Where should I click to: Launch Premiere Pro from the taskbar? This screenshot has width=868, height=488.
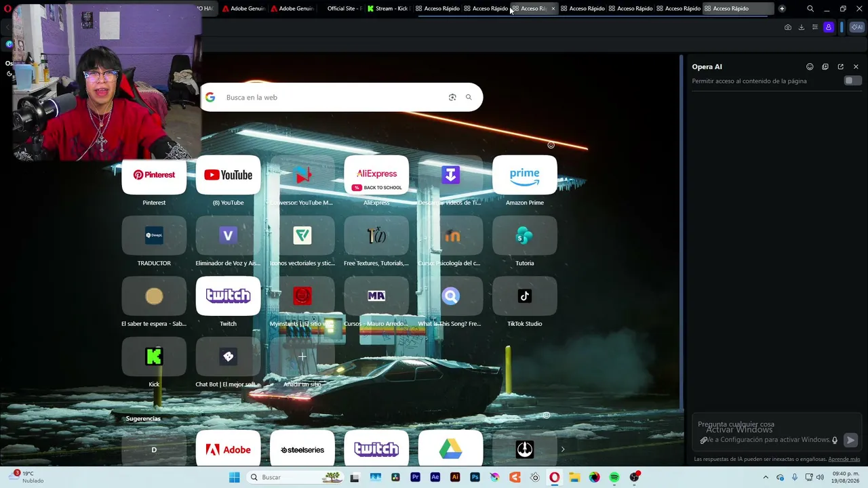[x=415, y=477]
